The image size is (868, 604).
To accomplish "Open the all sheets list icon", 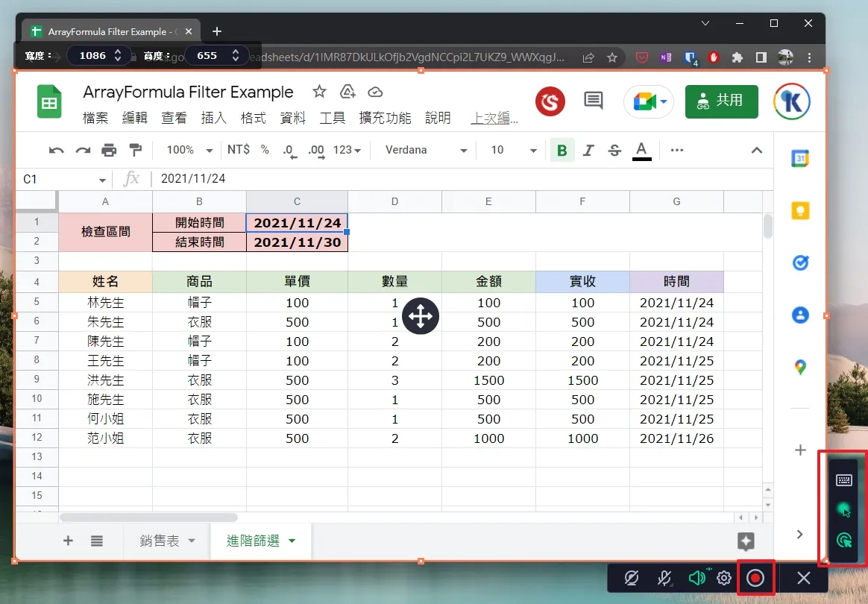I will (x=97, y=541).
